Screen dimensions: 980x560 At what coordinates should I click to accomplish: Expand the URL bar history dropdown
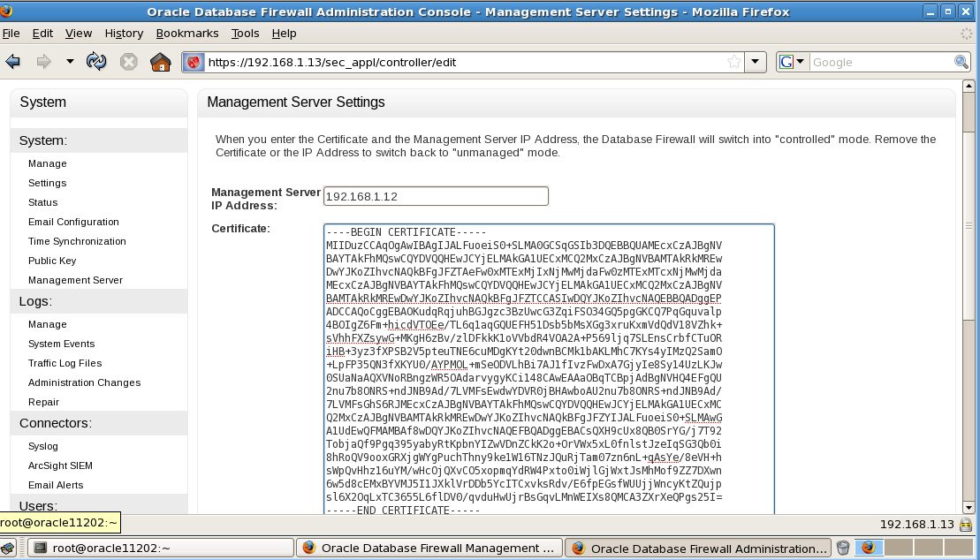tap(755, 62)
